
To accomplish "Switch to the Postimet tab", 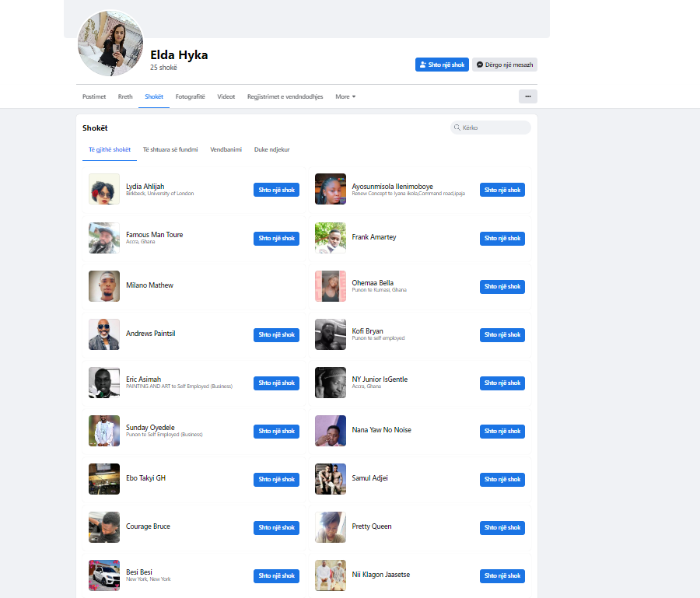I will click(x=94, y=97).
